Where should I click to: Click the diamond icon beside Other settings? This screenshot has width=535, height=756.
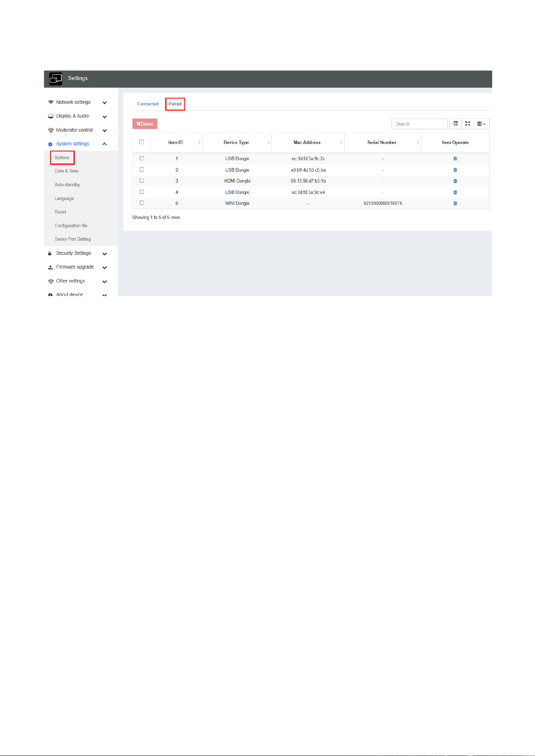tap(51, 281)
